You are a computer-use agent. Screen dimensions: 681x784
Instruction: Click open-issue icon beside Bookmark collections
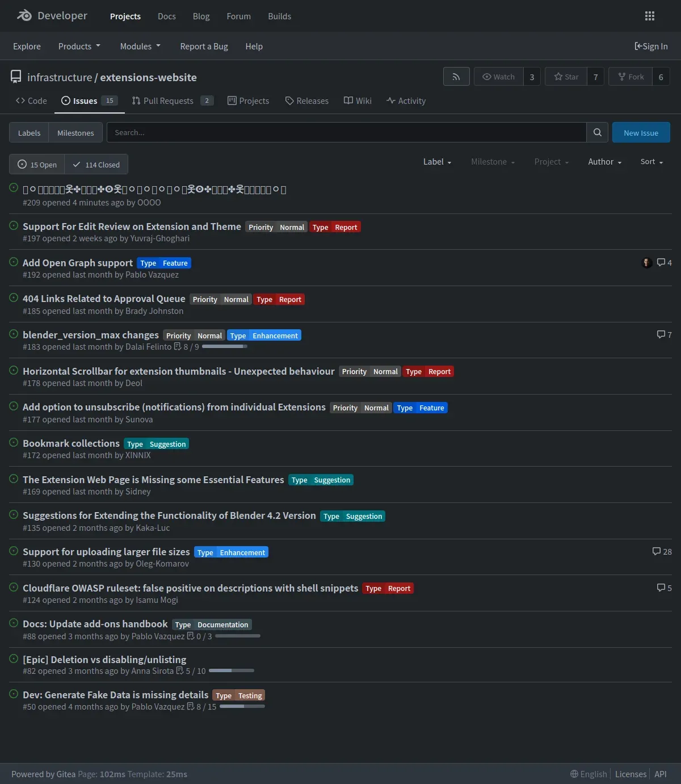[14, 442]
